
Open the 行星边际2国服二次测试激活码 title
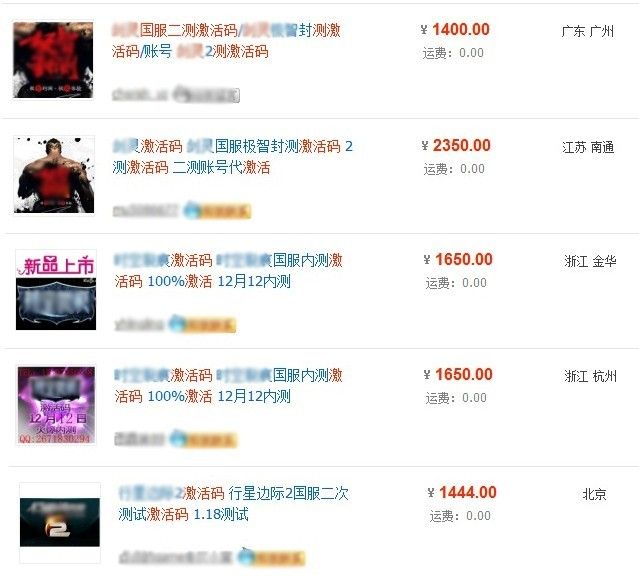point(234,504)
